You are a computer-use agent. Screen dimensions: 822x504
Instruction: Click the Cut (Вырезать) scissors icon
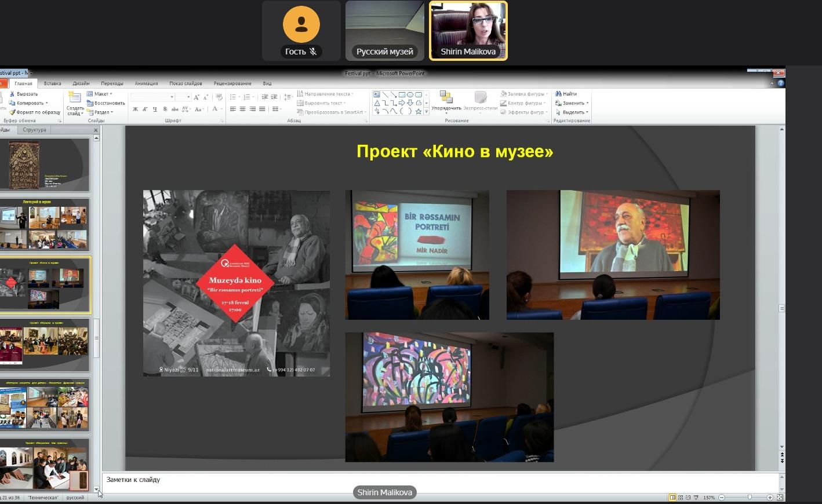tap(12, 94)
